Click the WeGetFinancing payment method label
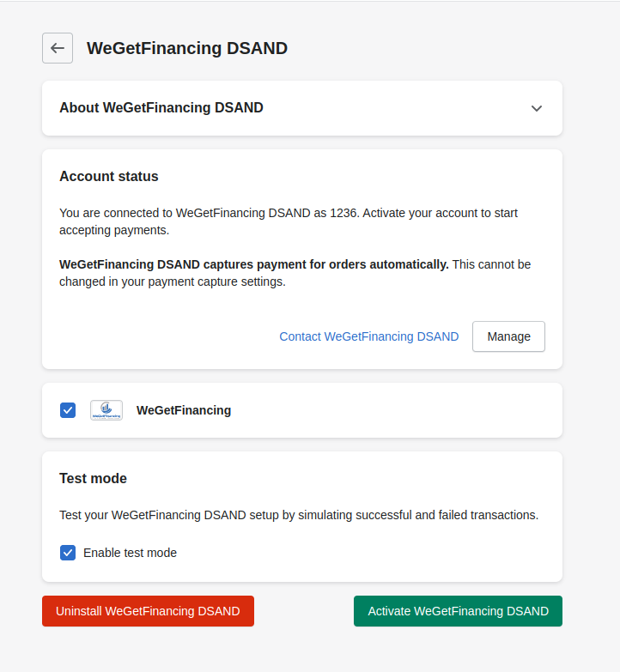The image size is (620, 672). point(184,410)
